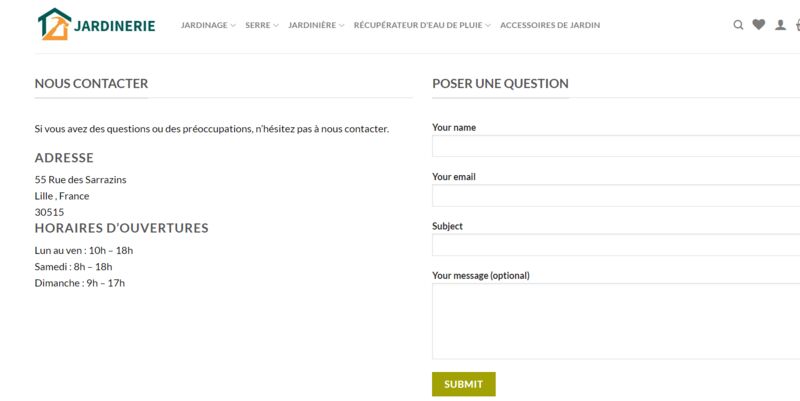Expand the Jardinière menu chevron
The image size is (800, 401).
(341, 26)
